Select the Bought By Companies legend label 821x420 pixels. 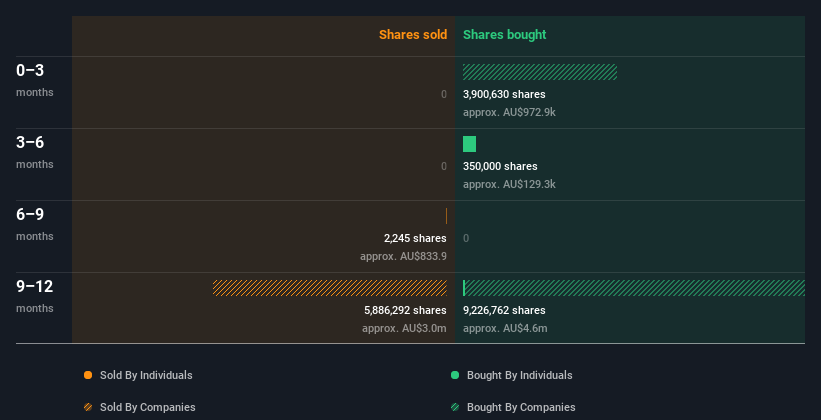[521, 407]
